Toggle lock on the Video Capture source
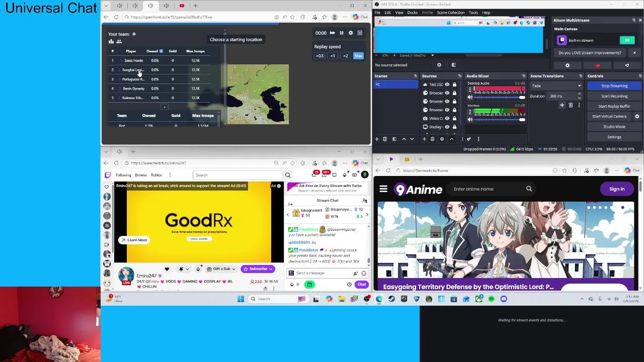The height and width of the screenshot is (362, 644). [454, 118]
